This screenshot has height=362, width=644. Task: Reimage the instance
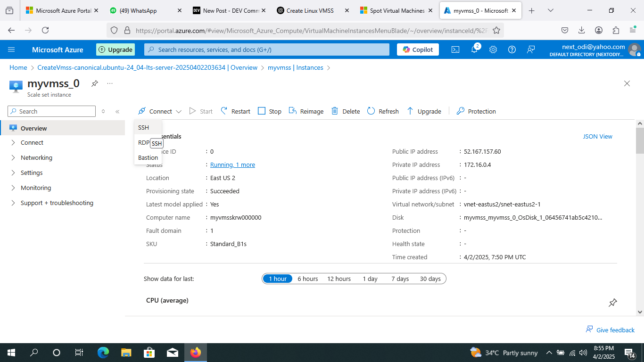coord(306,111)
